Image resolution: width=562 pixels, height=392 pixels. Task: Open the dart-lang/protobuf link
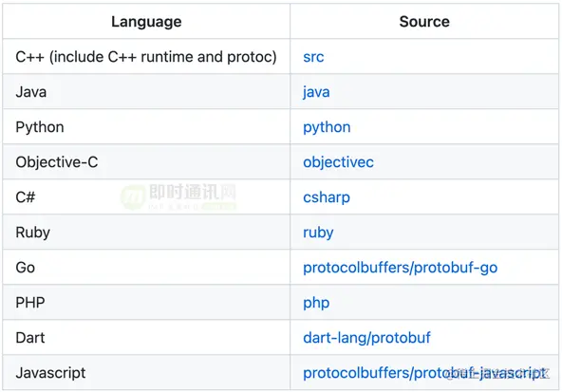click(x=366, y=338)
